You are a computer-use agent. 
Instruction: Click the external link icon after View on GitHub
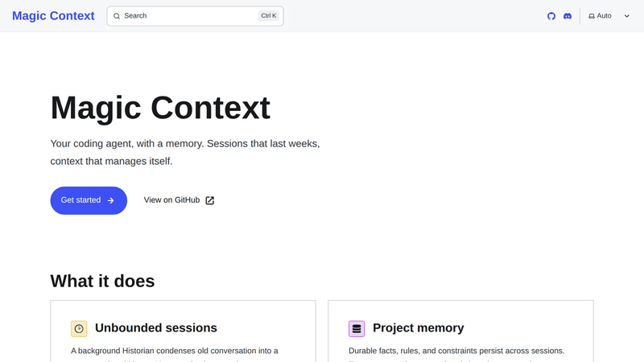pos(210,200)
